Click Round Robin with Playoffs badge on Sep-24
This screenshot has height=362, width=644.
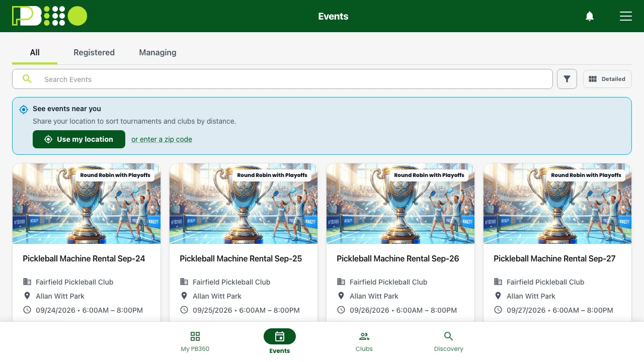115,175
